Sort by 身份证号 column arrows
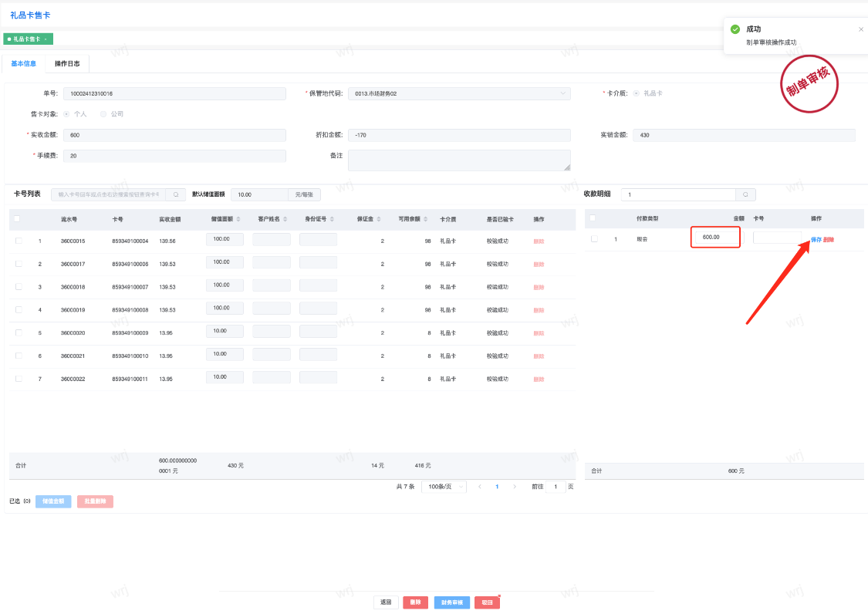This screenshot has height=614, width=868. (332, 219)
